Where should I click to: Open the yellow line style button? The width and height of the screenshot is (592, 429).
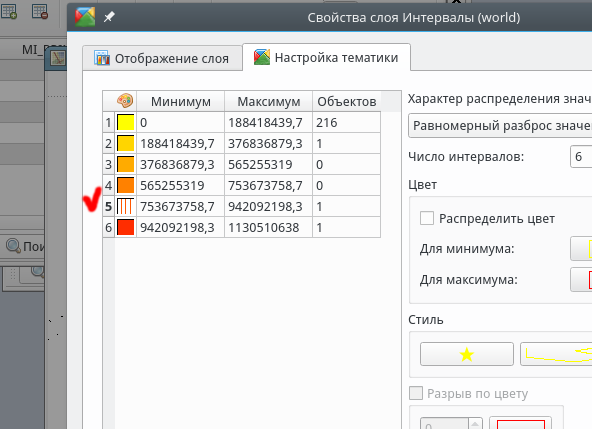[556, 354]
